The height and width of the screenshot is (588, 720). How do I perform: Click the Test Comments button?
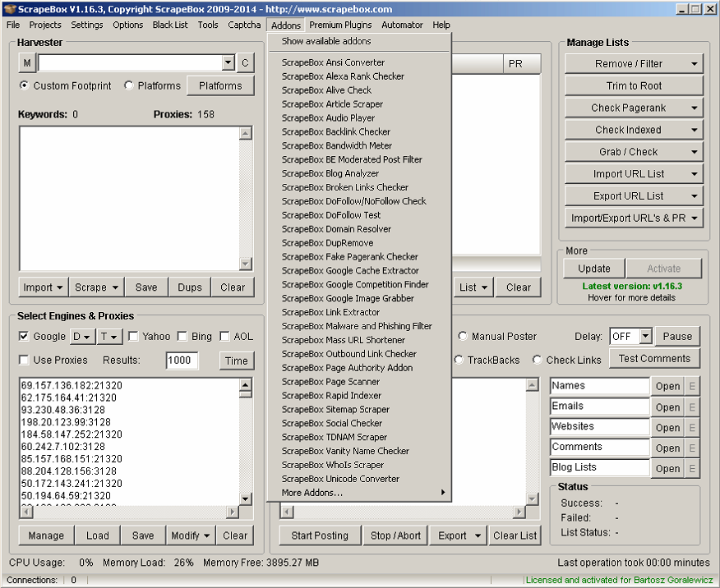pos(654,358)
